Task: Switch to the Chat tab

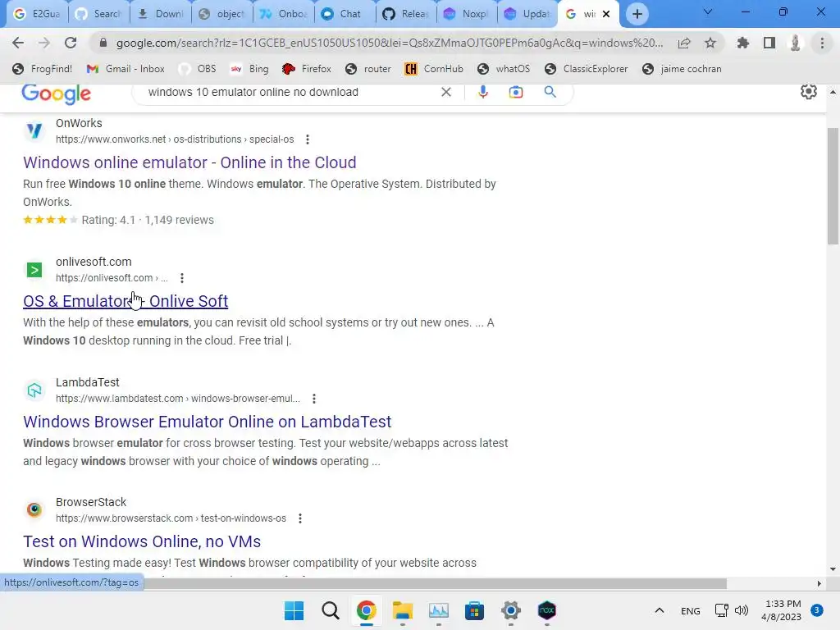Action: [x=345, y=14]
